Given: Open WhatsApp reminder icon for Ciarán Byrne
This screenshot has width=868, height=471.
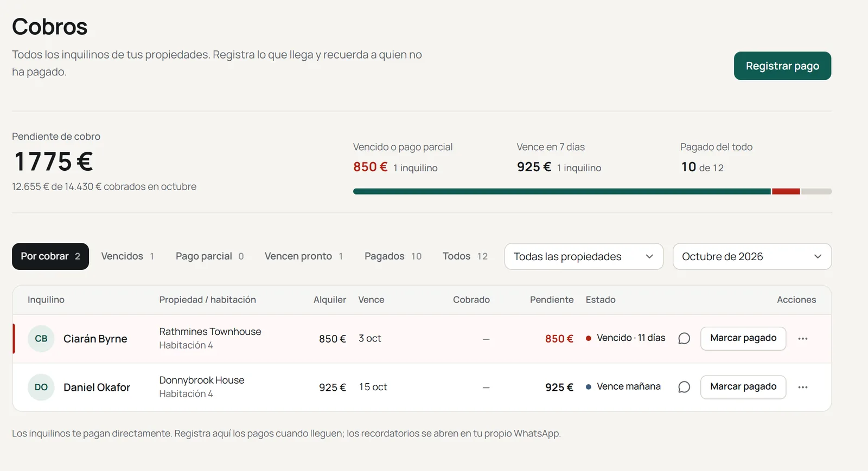Looking at the screenshot, I should point(684,339).
